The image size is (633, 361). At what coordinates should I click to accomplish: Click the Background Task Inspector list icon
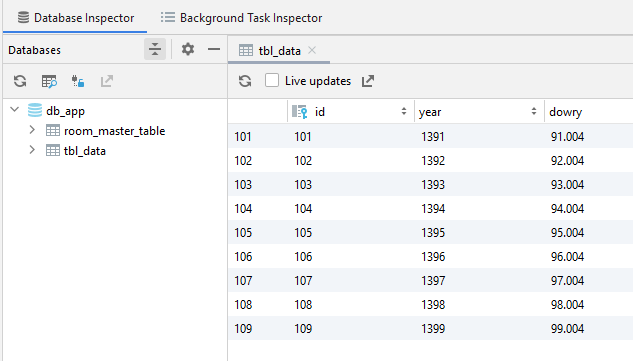click(168, 17)
